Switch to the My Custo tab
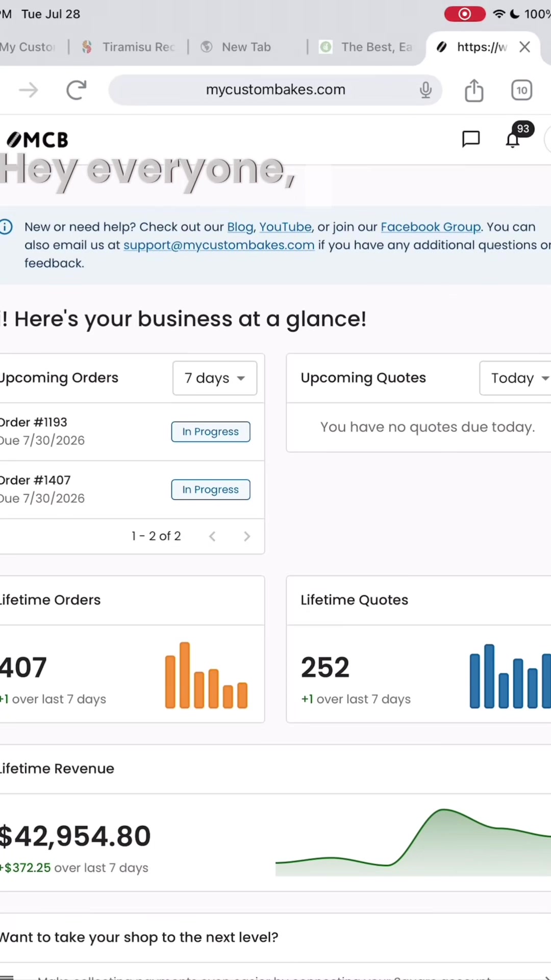Screen dimensions: 551x980 pyautogui.click(x=28, y=47)
